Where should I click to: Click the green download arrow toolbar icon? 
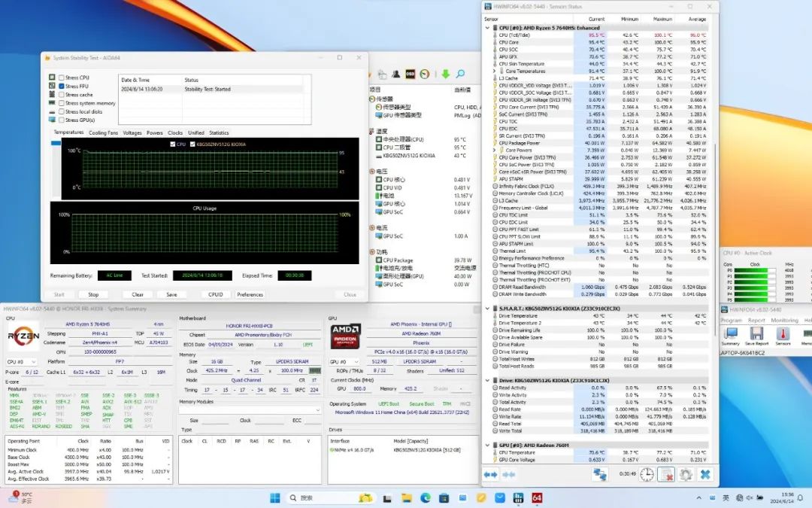(445, 74)
